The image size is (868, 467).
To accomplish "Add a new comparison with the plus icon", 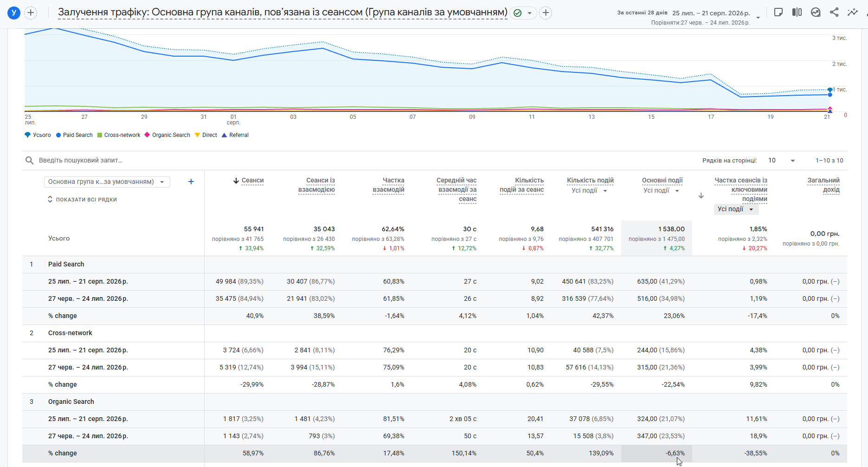I will [x=31, y=13].
